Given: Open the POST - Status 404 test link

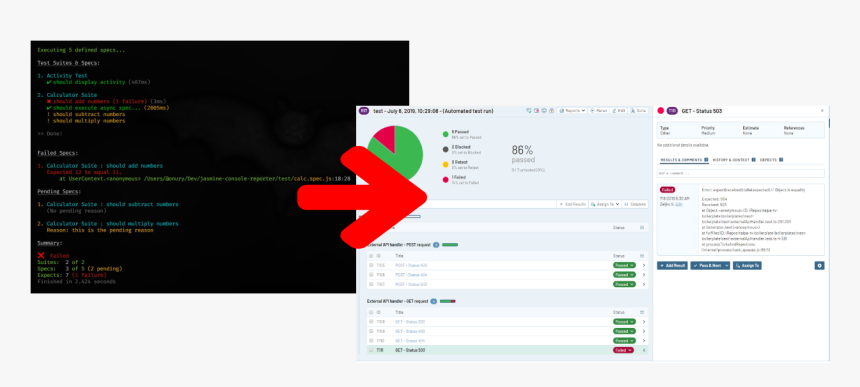Looking at the screenshot, I should pos(411,275).
